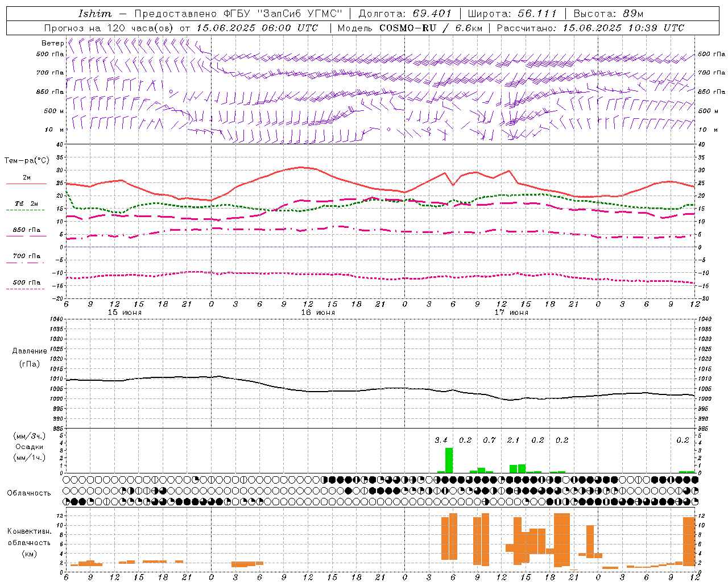
Task: Click the "2.1" precipitation total value
Action: click(x=514, y=440)
